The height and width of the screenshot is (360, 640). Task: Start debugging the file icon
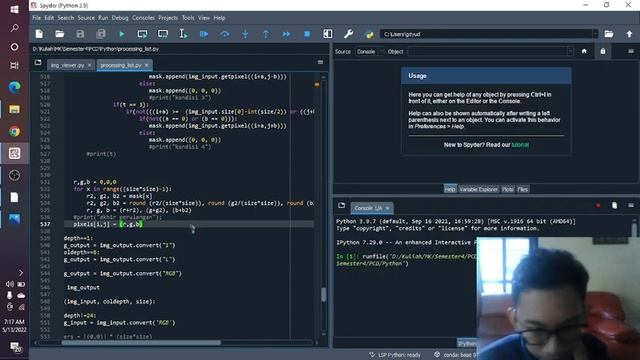(x=204, y=34)
